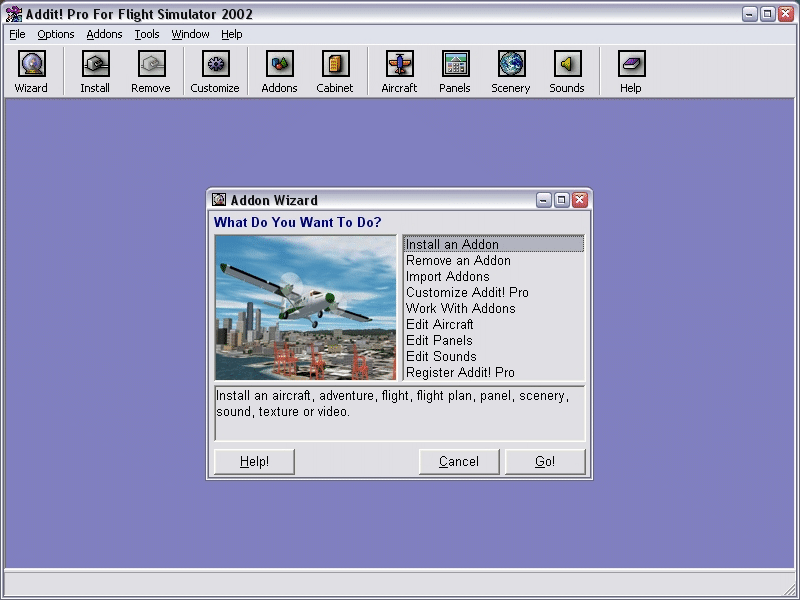Select 'Register Addit! Pro' list entry
Viewport: 800px width, 600px height.
click(493, 372)
